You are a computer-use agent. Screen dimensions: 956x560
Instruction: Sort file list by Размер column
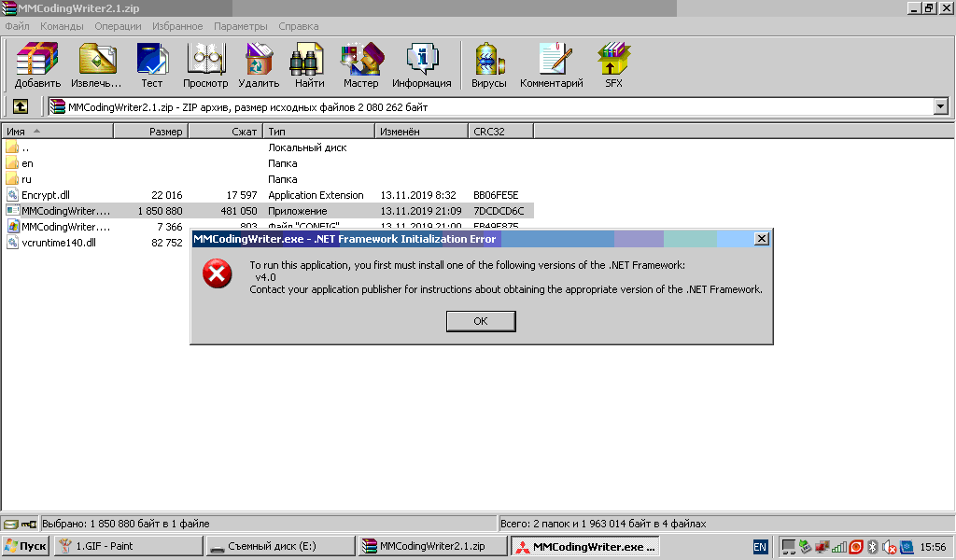click(150, 131)
